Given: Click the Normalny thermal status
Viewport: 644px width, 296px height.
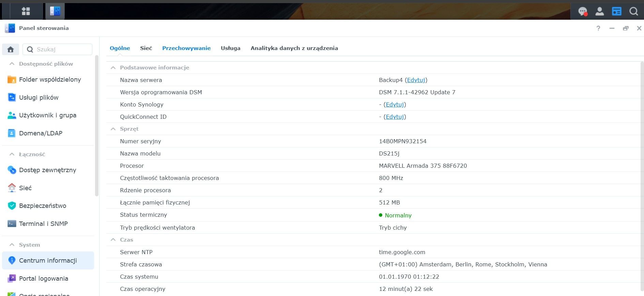Looking at the screenshot, I should coord(395,215).
